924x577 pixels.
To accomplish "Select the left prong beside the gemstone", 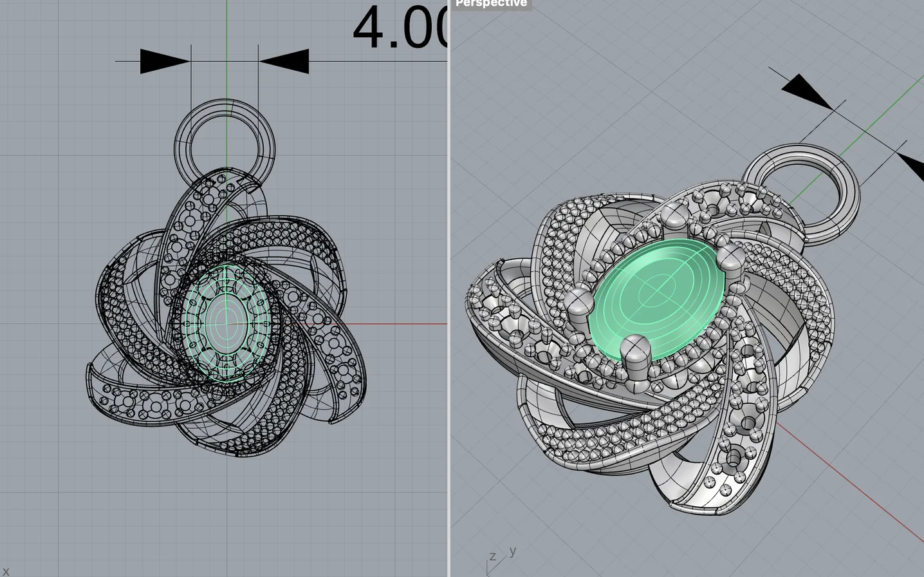I will tap(579, 305).
